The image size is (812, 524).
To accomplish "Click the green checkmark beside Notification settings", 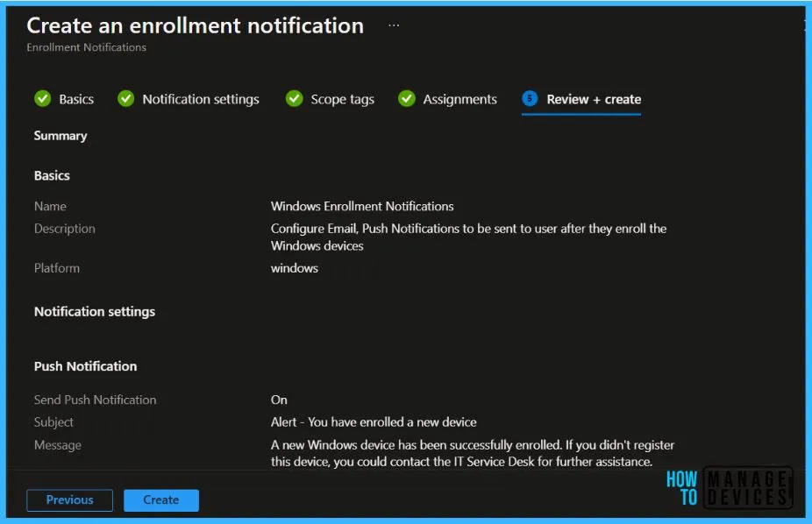I will tap(125, 99).
